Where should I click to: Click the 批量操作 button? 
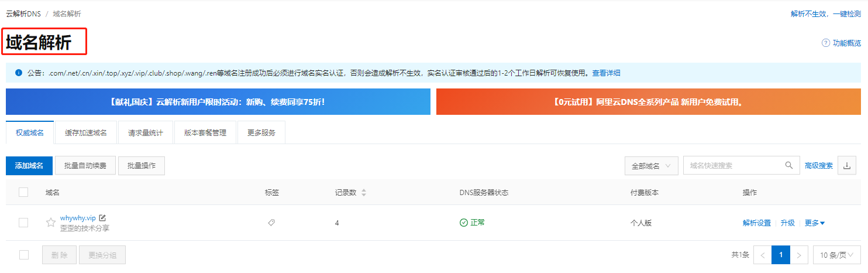point(142,166)
